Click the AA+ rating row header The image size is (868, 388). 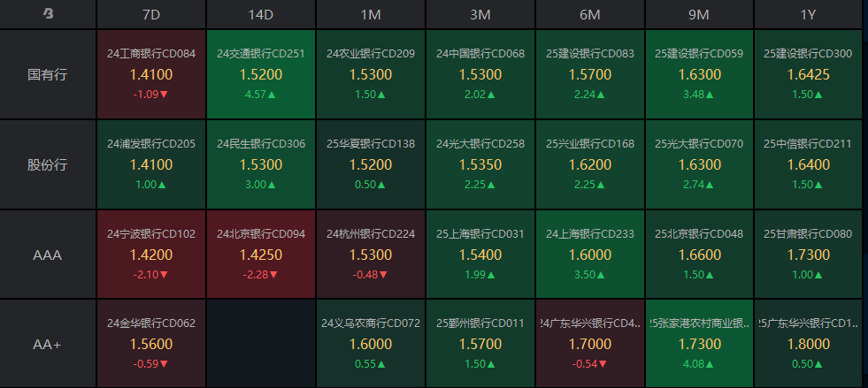[48, 344]
